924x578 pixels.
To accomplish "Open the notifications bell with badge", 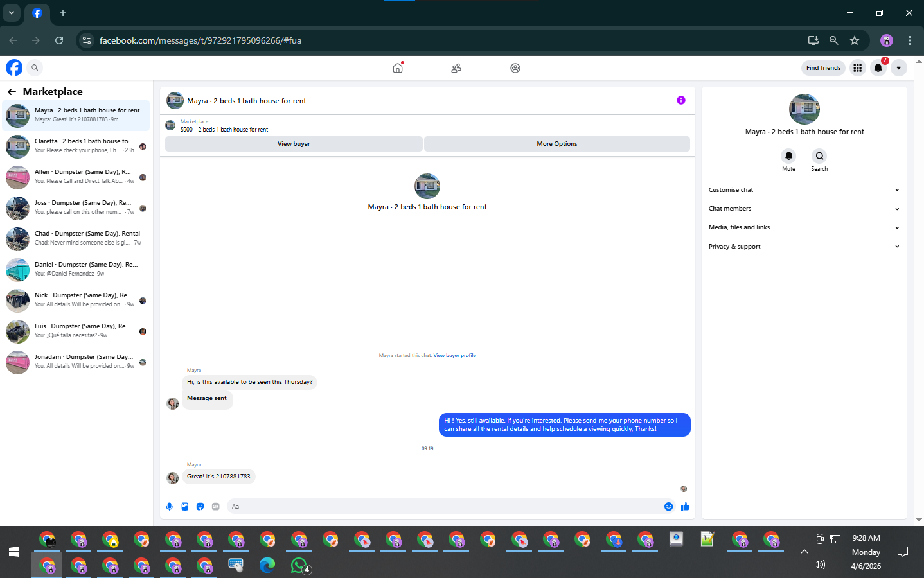I will tap(878, 67).
